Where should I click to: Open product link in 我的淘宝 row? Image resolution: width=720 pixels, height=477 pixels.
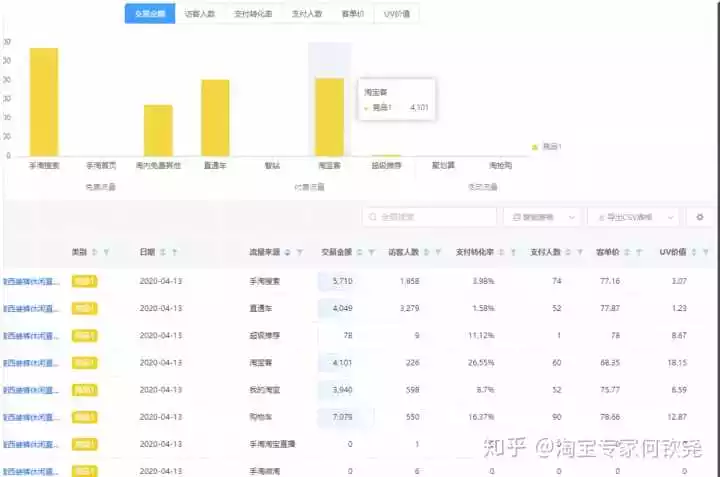[x=31, y=390]
